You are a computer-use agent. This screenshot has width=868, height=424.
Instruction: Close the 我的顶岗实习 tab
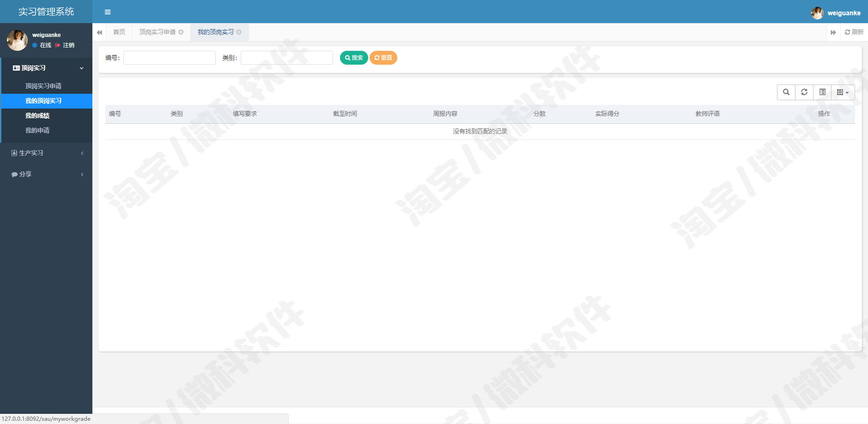(239, 32)
